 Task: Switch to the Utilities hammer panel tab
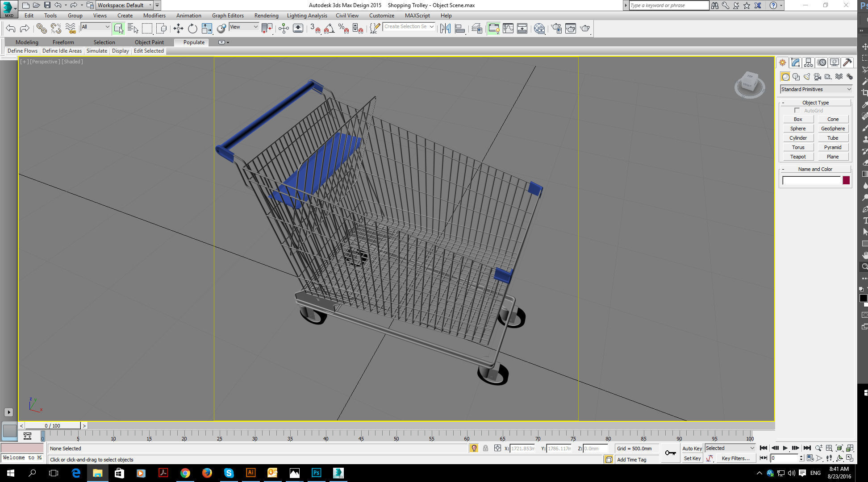[x=847, y=62]
